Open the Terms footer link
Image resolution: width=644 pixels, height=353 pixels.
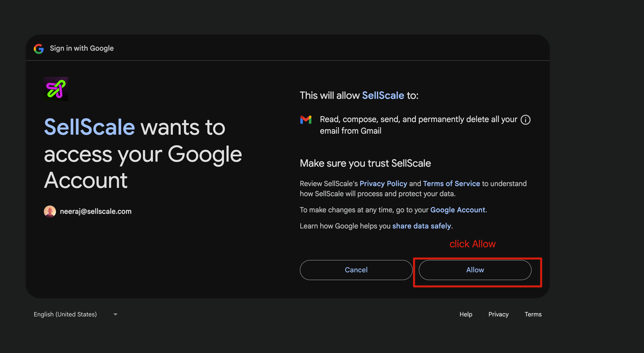pos(533,314)
